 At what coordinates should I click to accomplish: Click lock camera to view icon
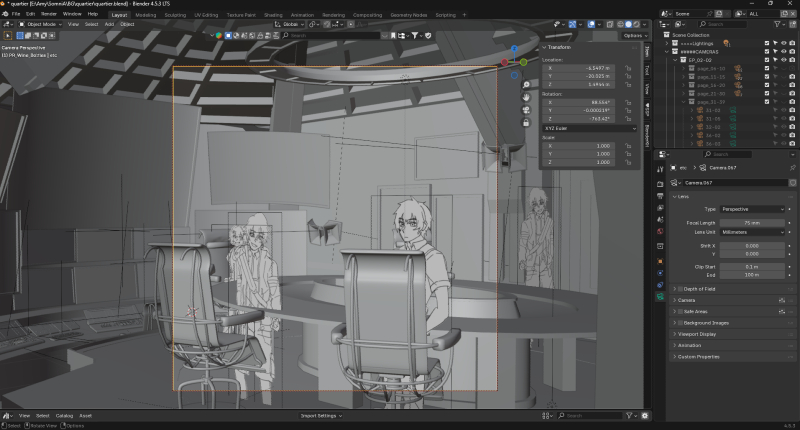coord(526,123)
